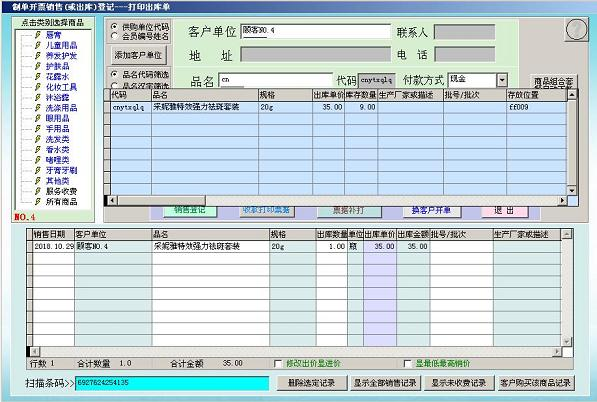This screenshot has height=402, width=597.
Task: Select the 洗涤用品 category
Action: (x=61, y=108)
